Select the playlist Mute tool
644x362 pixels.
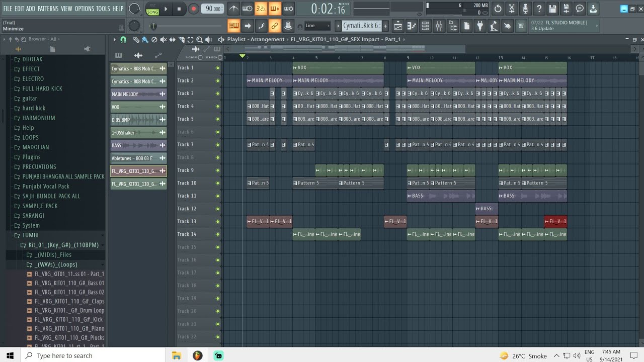click(x=164, y=39)
